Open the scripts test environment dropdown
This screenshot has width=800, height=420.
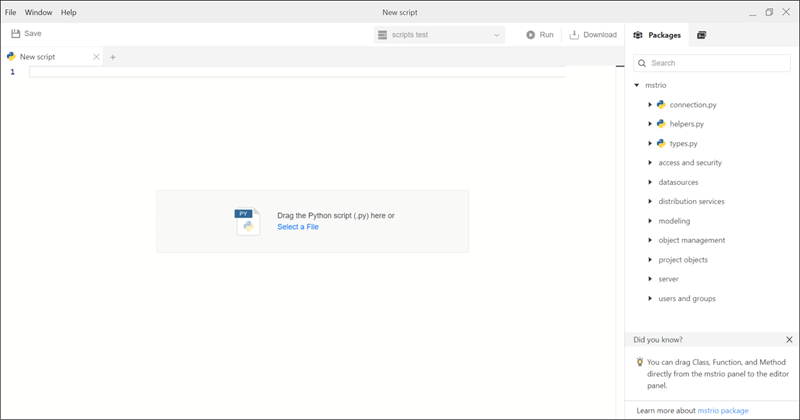click(x=438, y=35)
